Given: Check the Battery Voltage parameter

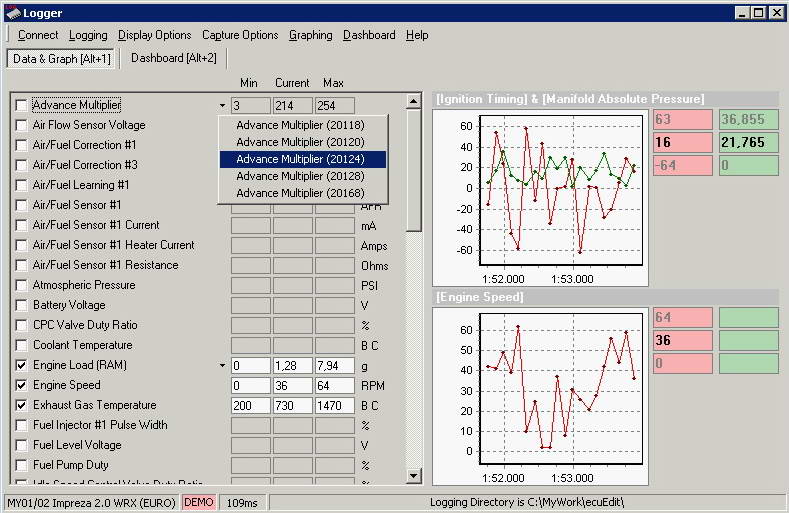Looking at the screenshot, I should click(21, 305).
